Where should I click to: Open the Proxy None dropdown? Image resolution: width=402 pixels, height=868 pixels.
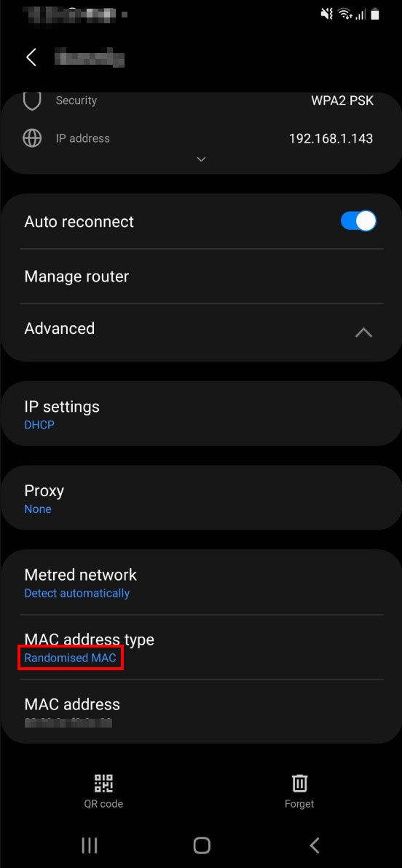click(x=201, y=498)
